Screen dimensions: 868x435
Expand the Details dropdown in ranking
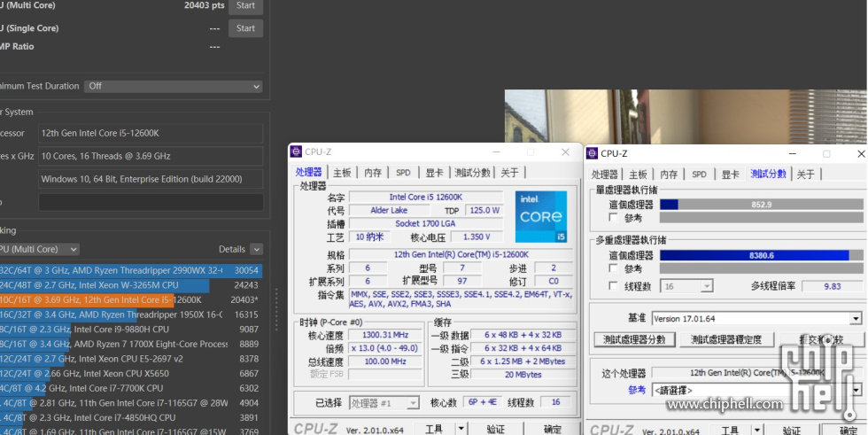[256, 250]
